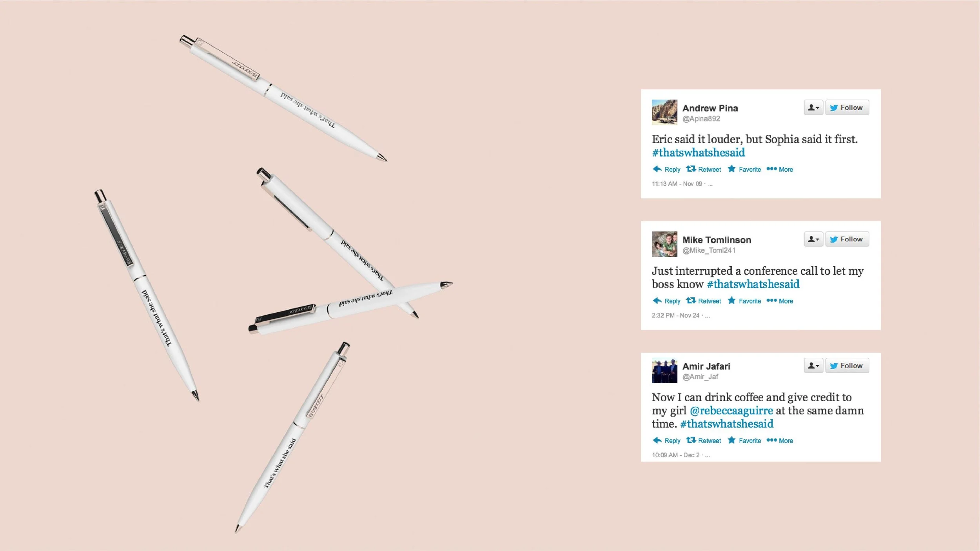Follow Amir Jafari
Image resolution: width=980 pixels, height=551 pixels.
click(x=847, y=366)
